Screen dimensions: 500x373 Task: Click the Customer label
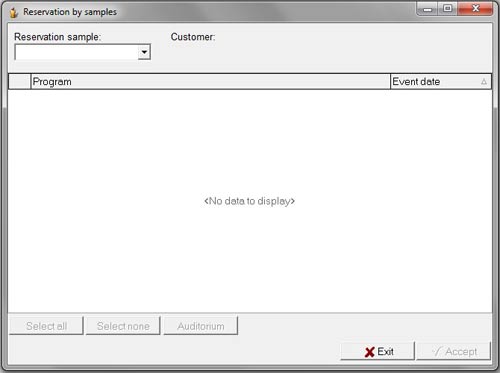[193, 37]
